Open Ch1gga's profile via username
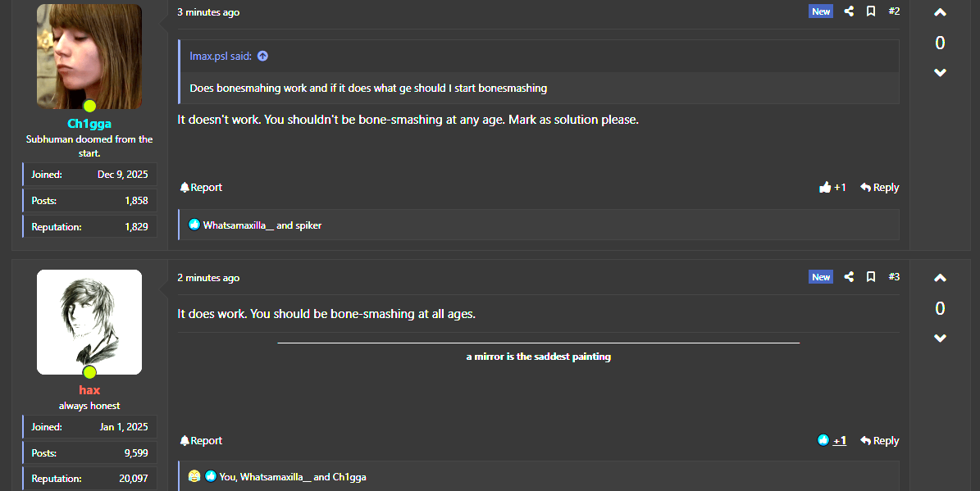Image resolution: width=980 pixels, height=491 pixels. click(x=89, y=124)
